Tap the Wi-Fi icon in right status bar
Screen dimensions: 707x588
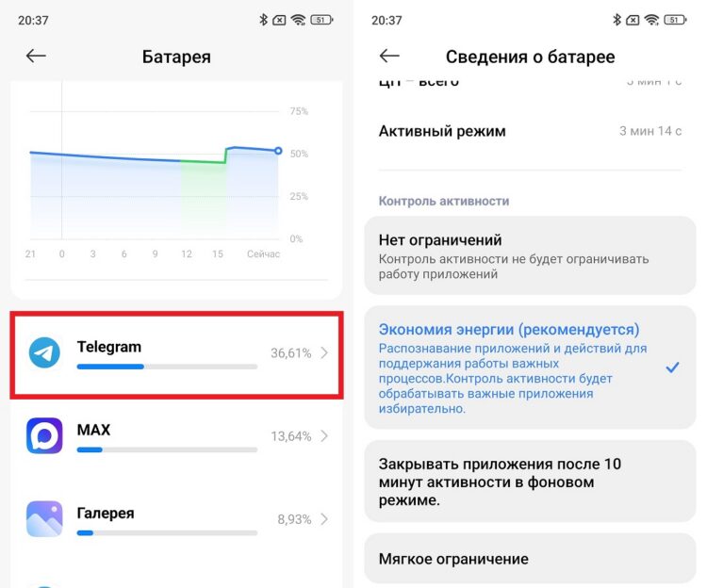(x=651, y=19)
